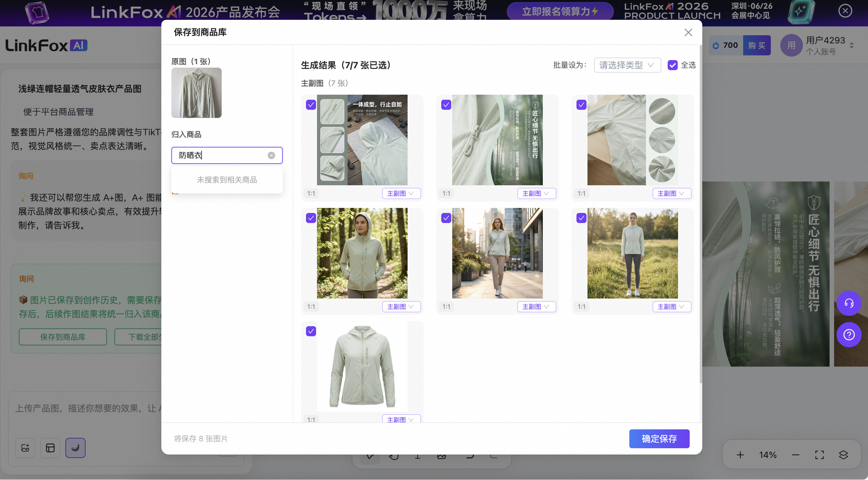Image resolution: width=868 pixels, height=480 pixels.
Task: Click the purple shirt logo in banner
Action: coord(37,13)
